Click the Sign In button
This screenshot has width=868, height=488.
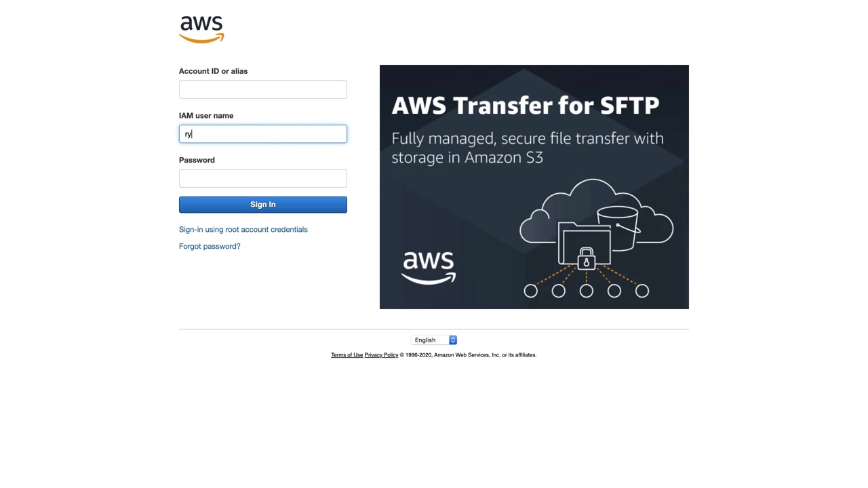pyautogui.click(x=263, y=205)
